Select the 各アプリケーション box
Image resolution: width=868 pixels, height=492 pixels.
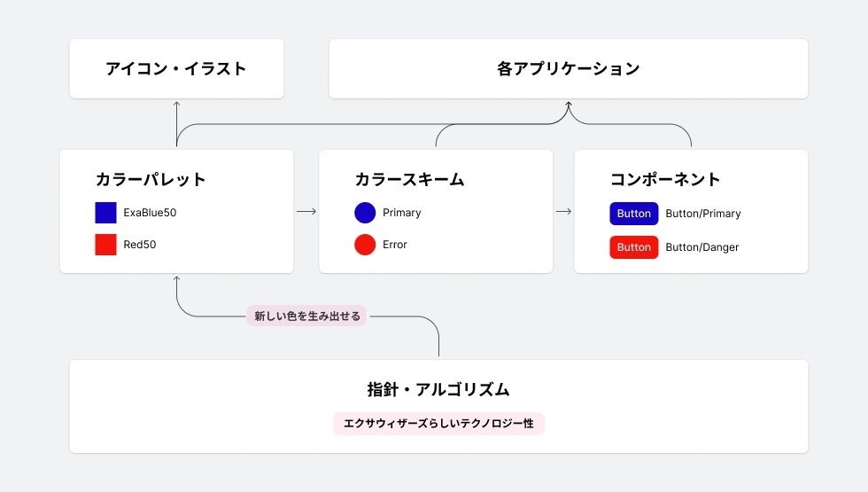[568, 68]
